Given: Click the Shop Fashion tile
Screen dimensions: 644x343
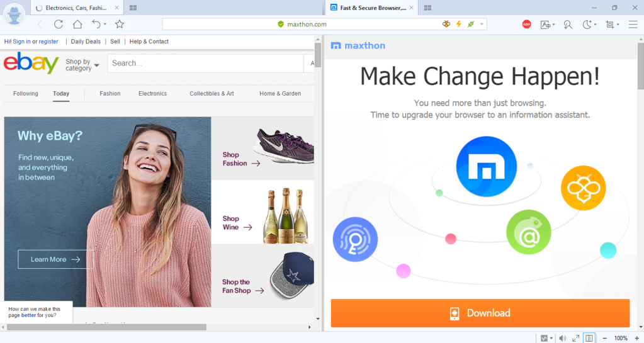Looking at the screenshot, I should (263, 149).
